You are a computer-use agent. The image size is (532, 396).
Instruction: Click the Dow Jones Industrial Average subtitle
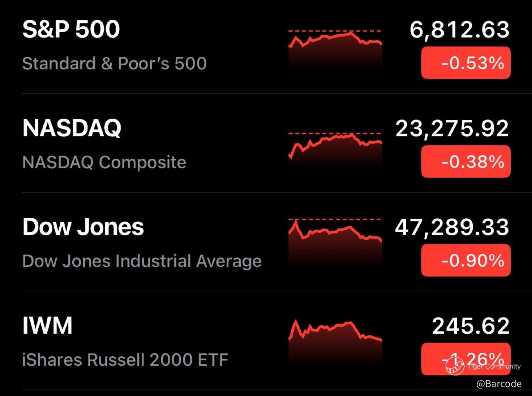tap(142, 261)
